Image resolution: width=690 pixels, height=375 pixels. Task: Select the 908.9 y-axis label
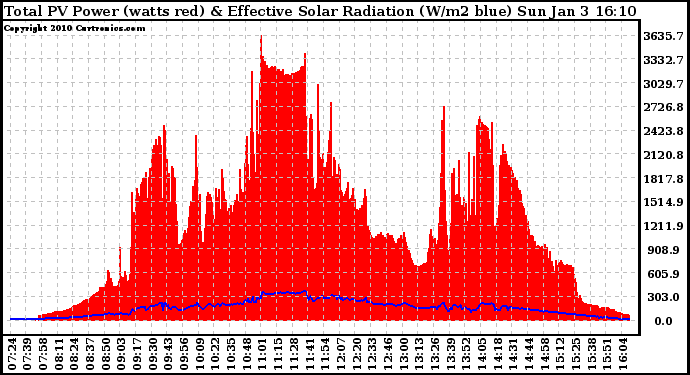[664, 250]
